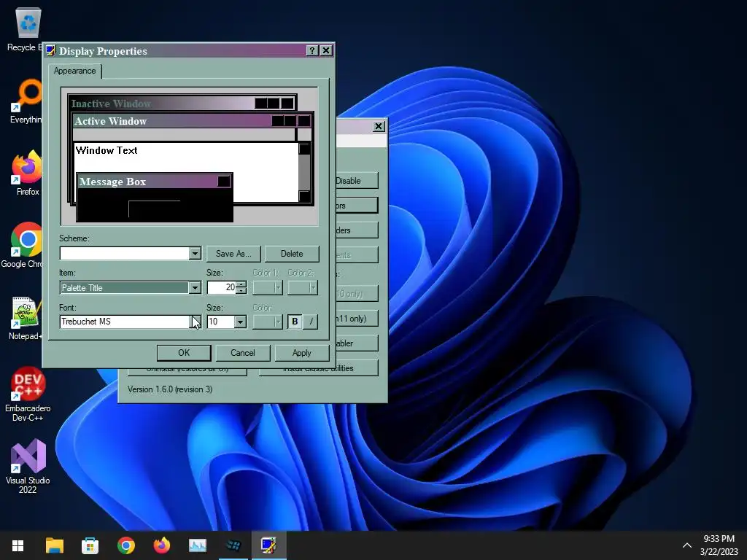Click the Display Properties taskbar icon
Viewport: 747px width, 560px height.
point(269,545)
